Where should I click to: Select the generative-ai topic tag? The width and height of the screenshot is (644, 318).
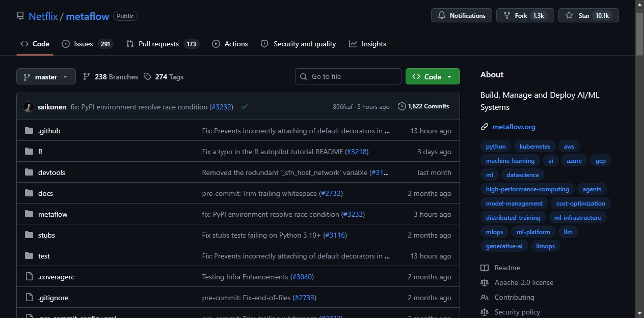(504, 246)
